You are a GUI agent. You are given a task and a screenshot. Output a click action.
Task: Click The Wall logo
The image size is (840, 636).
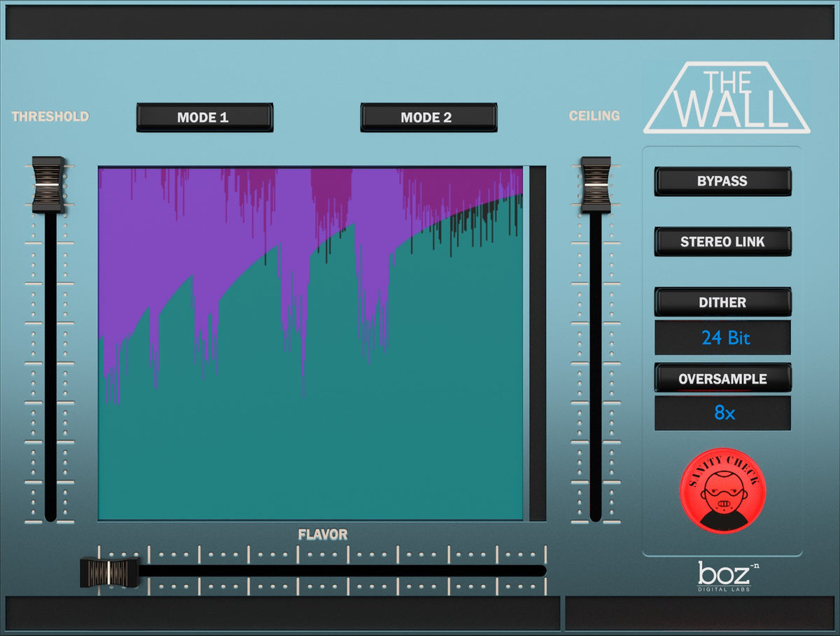727,98
